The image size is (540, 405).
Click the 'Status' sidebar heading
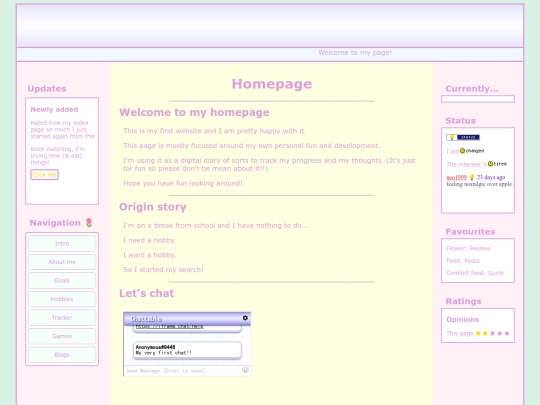click(x=460, y=121)
